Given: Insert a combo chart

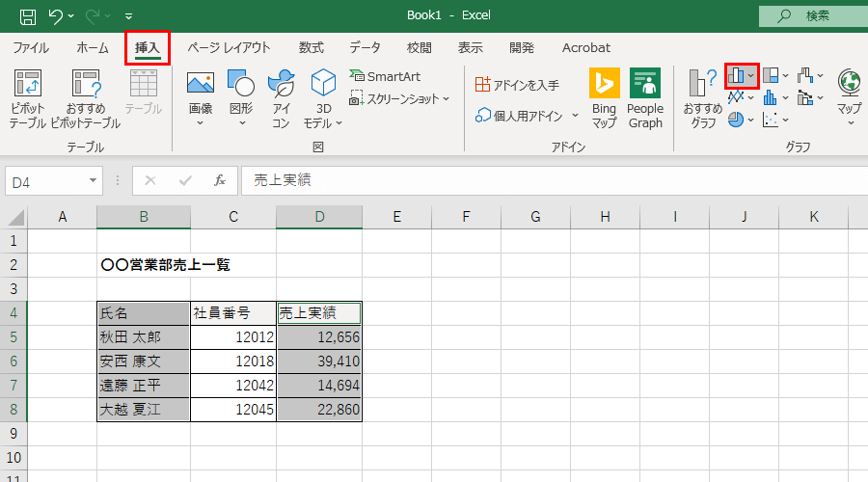Looking at the screenshot, I should 810,98.
